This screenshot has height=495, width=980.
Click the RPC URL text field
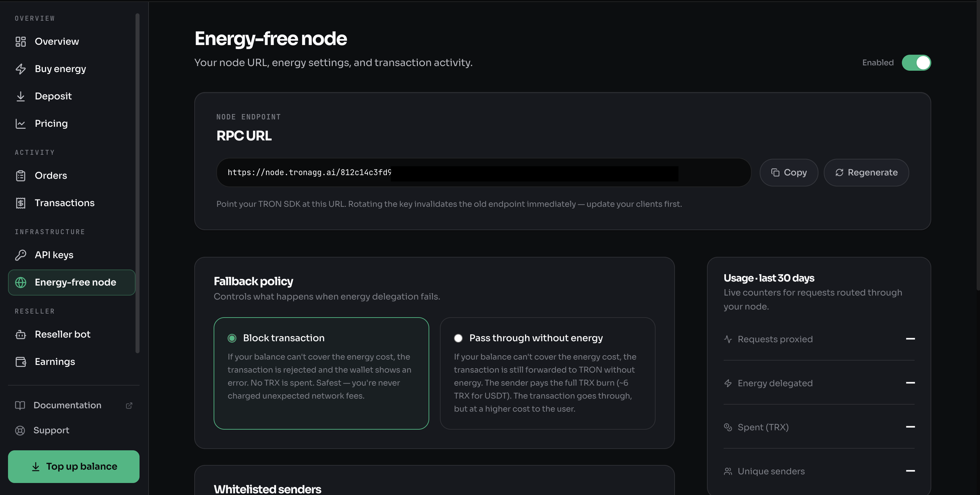click(484, 172)
